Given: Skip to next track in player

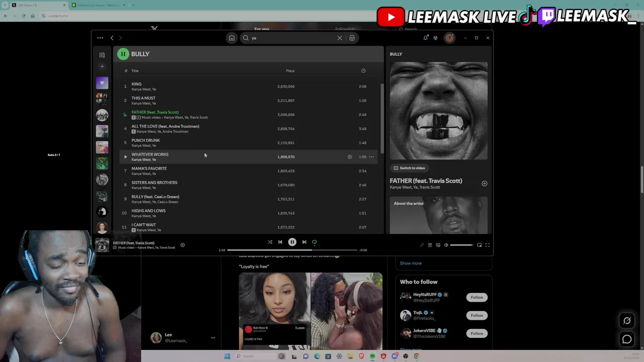Looking at the screenshot, I should click(304, 242).
